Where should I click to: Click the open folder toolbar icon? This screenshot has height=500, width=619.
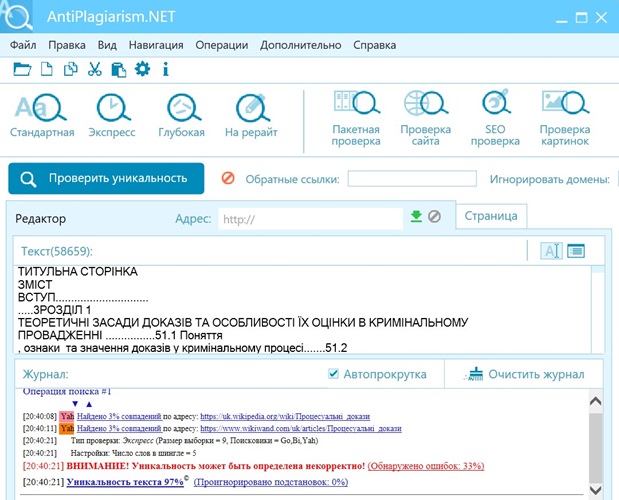coord(22,69)
